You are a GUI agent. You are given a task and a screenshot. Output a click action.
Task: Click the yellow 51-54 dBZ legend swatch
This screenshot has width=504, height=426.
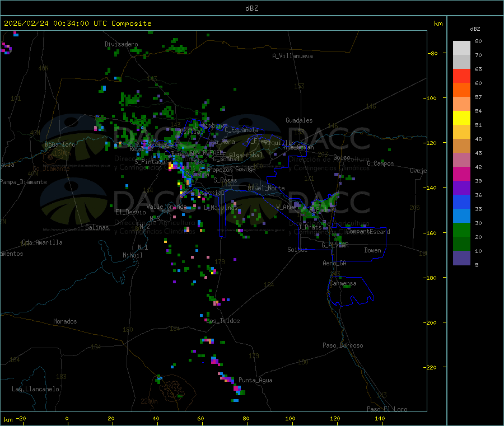click(461, 118)
